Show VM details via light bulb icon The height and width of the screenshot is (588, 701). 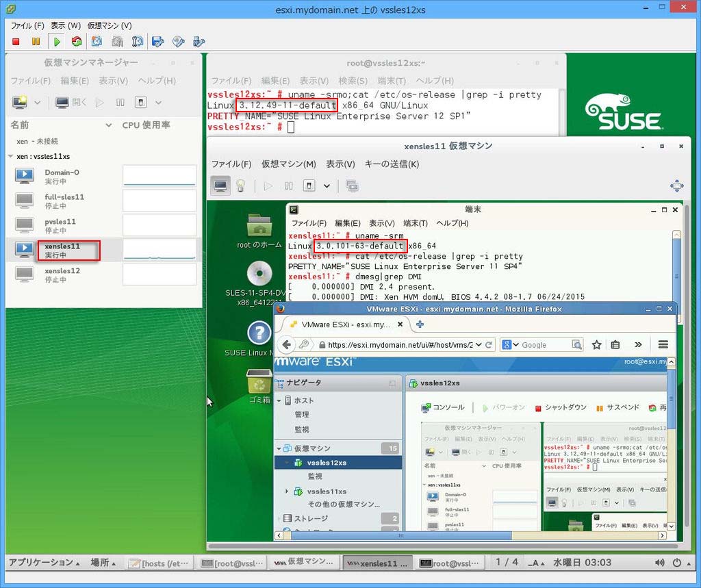pos(240,186)
